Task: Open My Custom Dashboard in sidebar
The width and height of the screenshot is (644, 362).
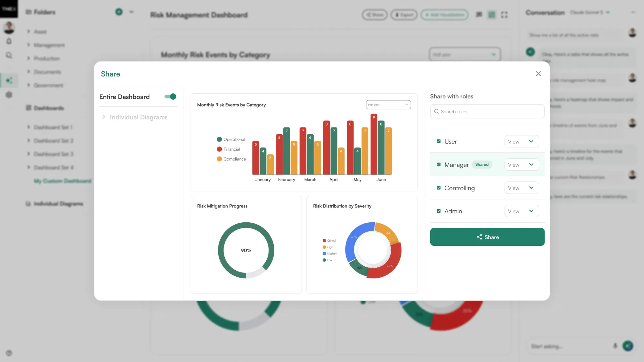Action: [62, 181]
